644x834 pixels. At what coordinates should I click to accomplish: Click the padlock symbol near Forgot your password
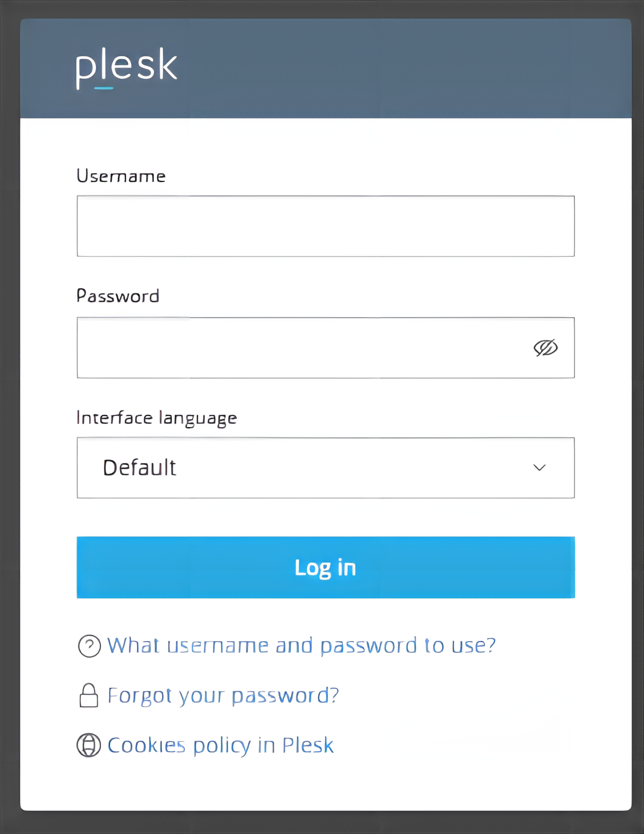[89, 696]
